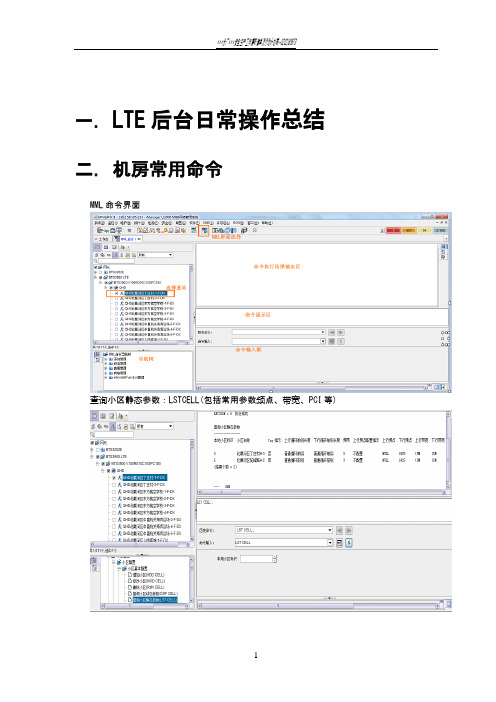Click the highlighted MML command toolbar icon
The image size is (496, 702).
point(204,231)
